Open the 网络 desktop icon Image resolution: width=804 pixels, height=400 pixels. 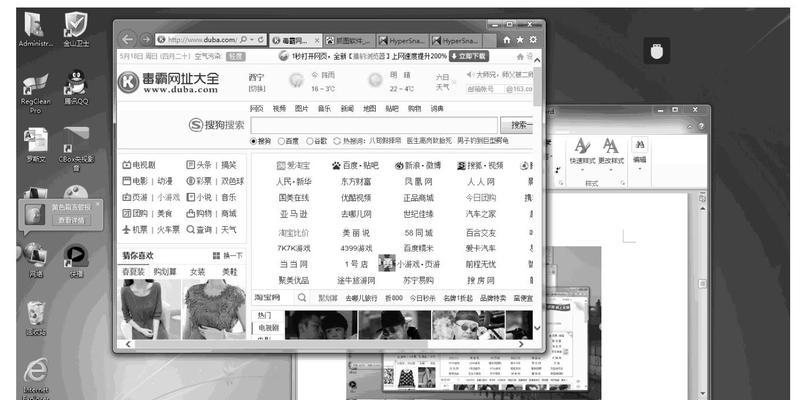tap(35, 260)
